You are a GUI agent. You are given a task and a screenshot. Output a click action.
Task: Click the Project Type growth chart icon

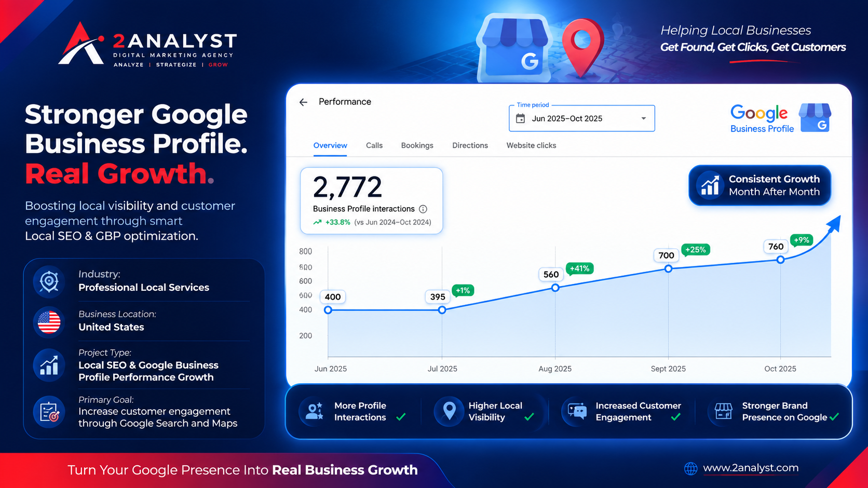49,365
